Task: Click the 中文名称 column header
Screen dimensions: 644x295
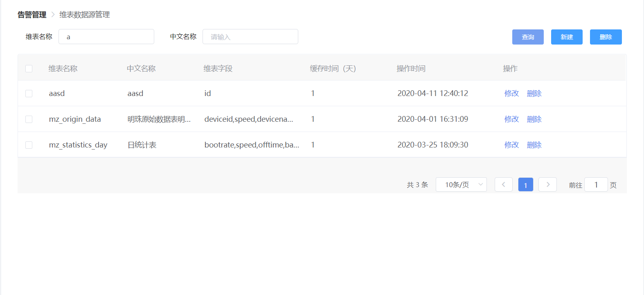Action: click(141, 69)
